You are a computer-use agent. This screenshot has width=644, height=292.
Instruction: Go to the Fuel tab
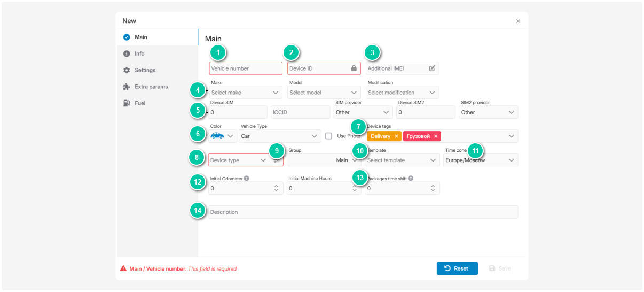[x=140, y=103]
